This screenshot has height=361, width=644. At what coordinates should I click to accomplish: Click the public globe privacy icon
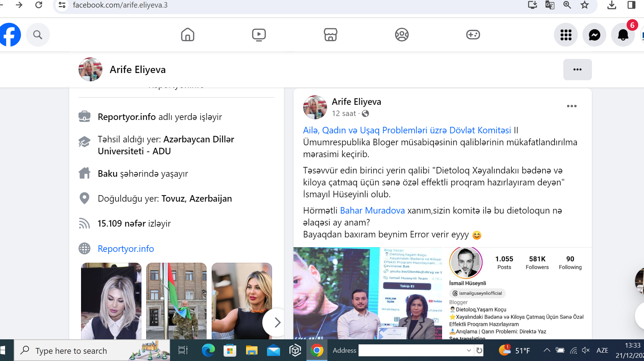click(x=365, y=113)
